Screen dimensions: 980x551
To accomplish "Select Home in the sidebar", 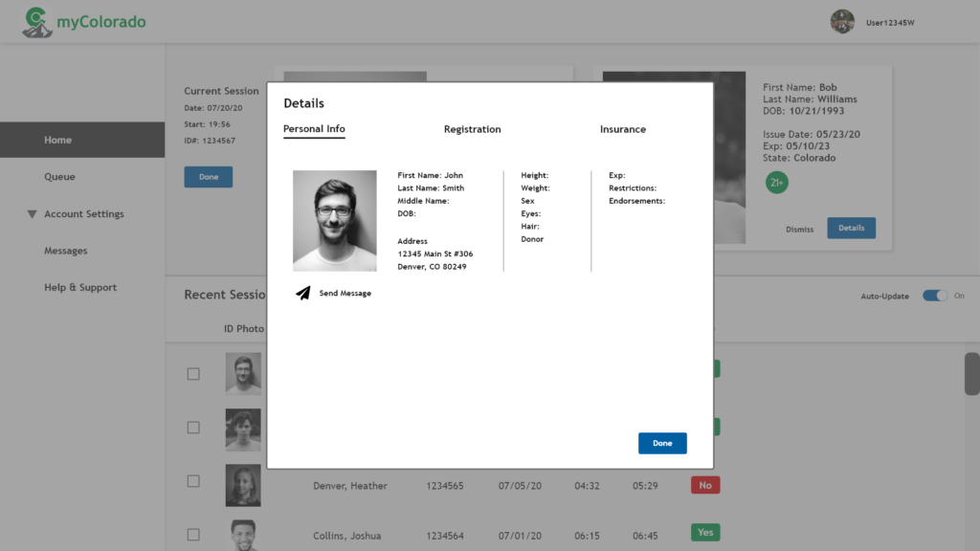I will point(82,140).
